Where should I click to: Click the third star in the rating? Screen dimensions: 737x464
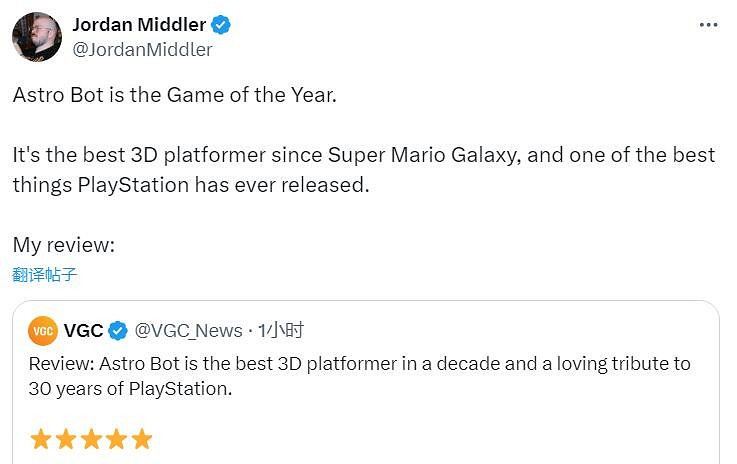coord(91,439)
